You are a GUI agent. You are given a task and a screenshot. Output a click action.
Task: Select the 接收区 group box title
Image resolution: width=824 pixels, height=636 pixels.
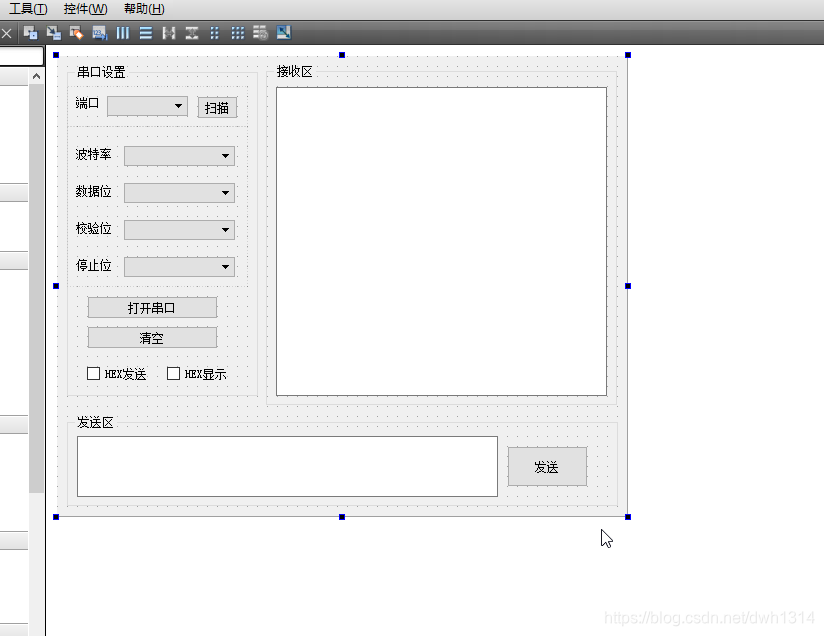click(x=294, y=71)
